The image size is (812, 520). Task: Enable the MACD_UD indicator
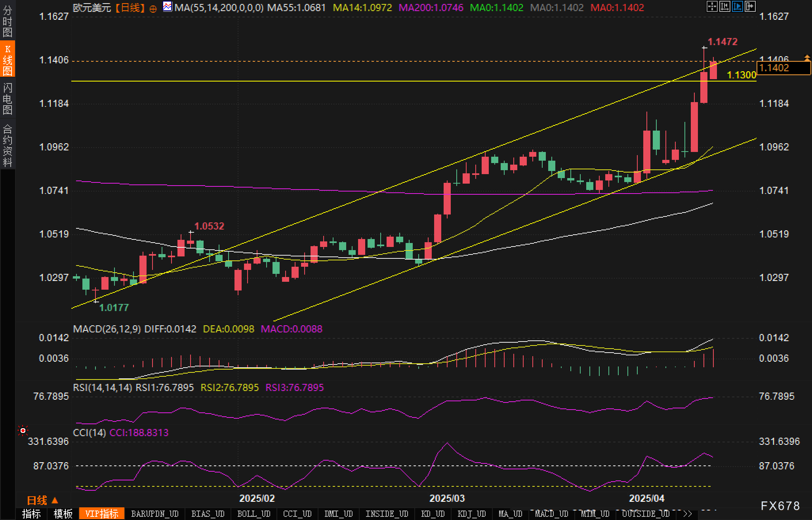coord(551,514)
